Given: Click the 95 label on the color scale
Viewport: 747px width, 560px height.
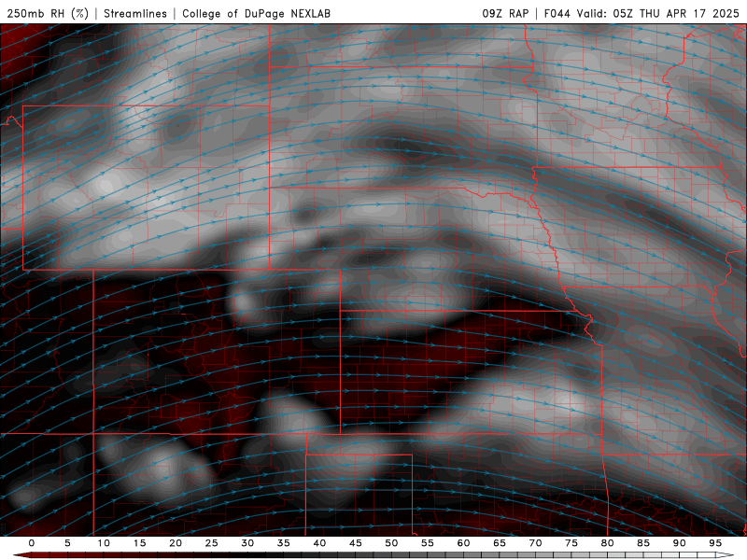Looking at the screenshot, I should [x=715, y=543].
